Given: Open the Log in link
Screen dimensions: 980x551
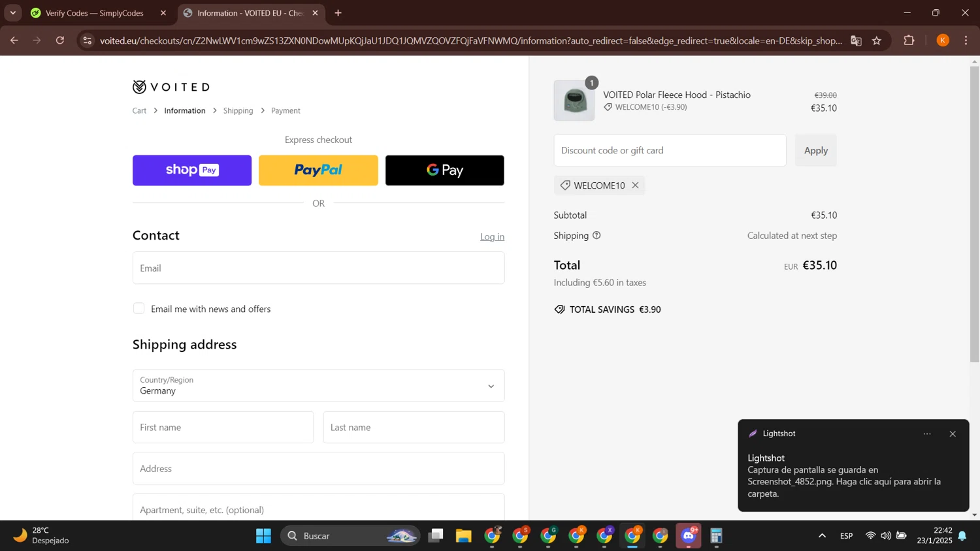Looking at the screenshot, I should click(x=492, y=237).
